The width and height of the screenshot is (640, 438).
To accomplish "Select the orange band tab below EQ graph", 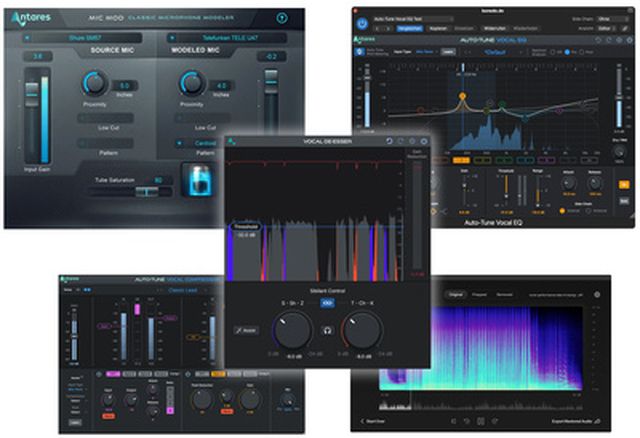I will pyautogui.click(x=461, y=160).
